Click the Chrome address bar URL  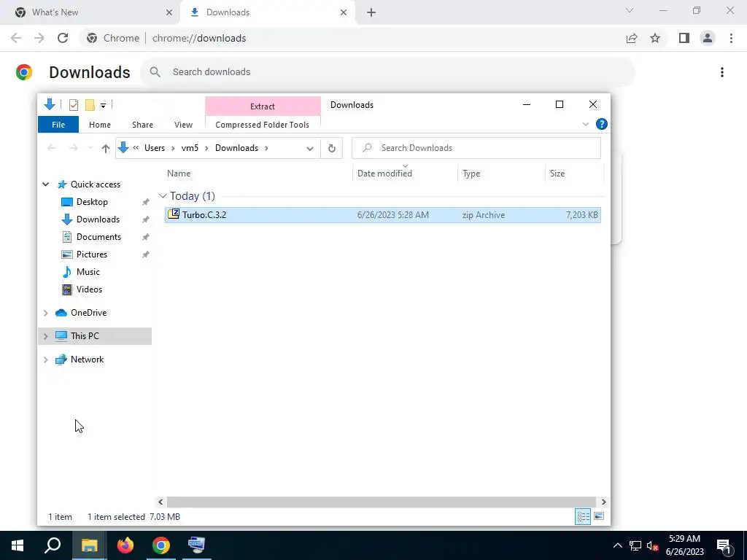click(x=199, y=38)
